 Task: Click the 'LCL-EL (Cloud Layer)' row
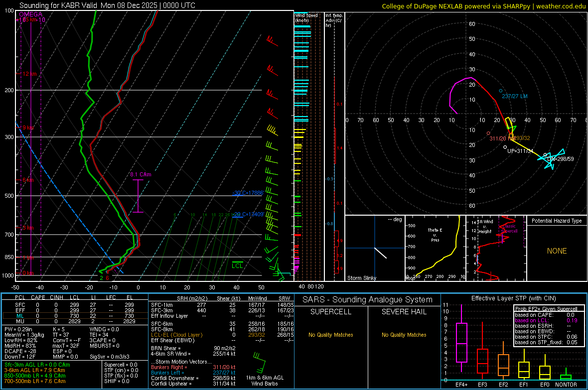click(222, 335)
